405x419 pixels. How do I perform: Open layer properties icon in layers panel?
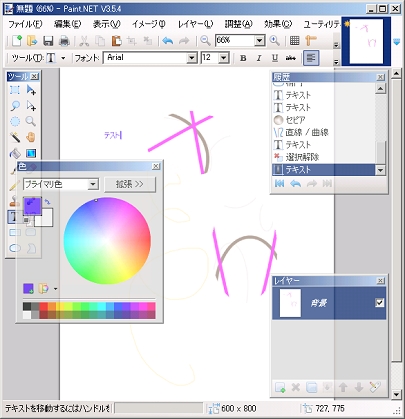[x=375, y=387]
